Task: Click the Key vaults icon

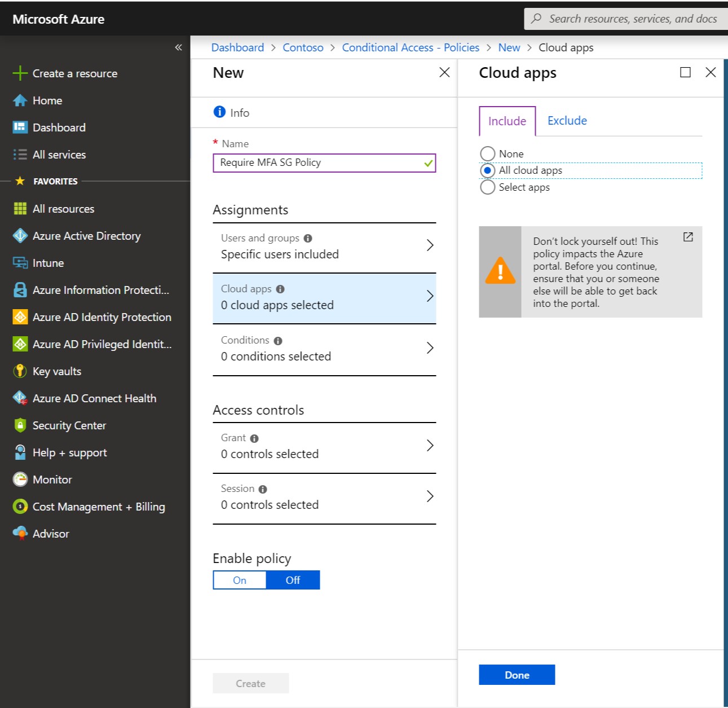Action: point(20,371)
